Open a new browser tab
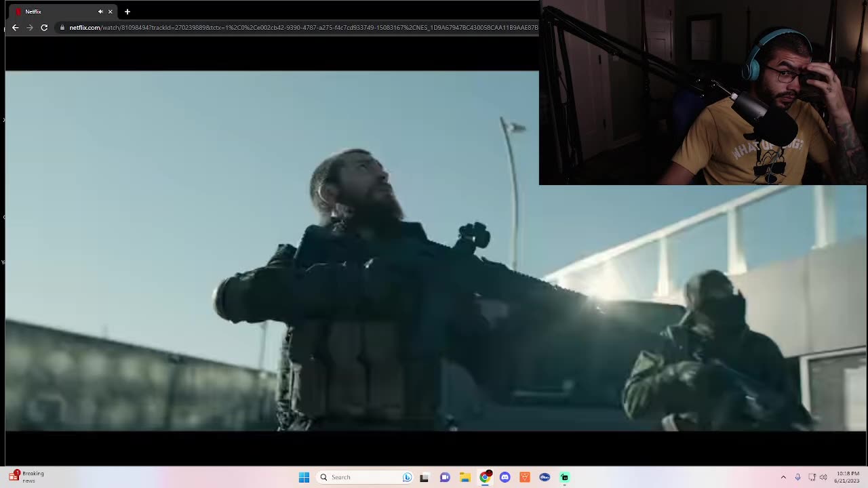The image size is (868, 488). click(x=127, y=12)
